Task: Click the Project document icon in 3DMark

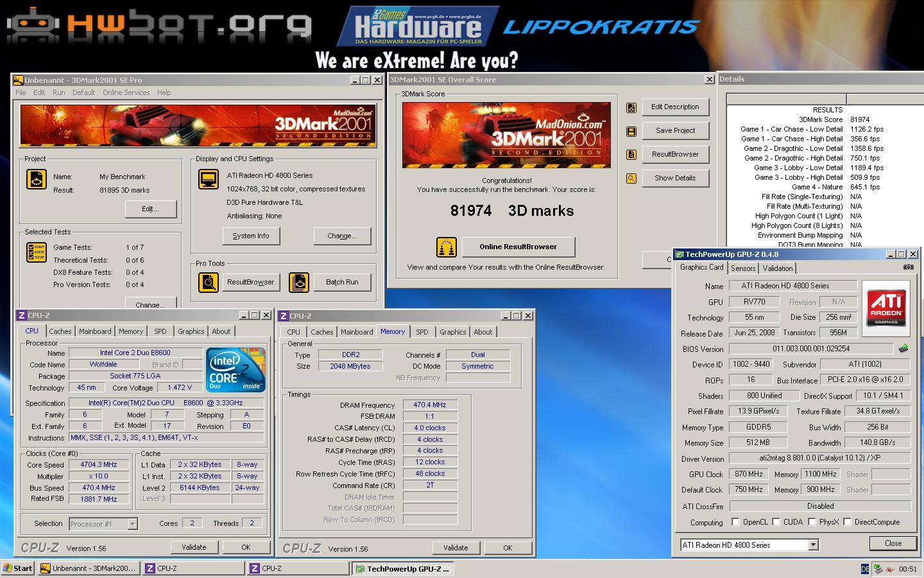Action: click(x=36, y=179)
